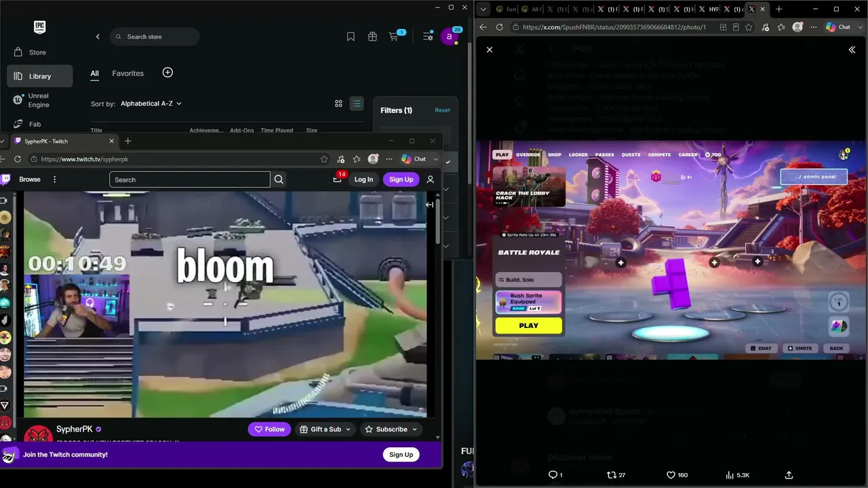
Task: Close the X photo viewer
Action: click(x=490, y=49)
